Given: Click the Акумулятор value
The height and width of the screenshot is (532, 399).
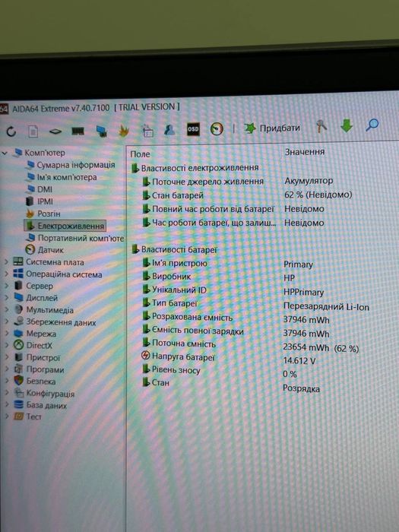Looking at the screenshot, I should (x=309, y=181).
